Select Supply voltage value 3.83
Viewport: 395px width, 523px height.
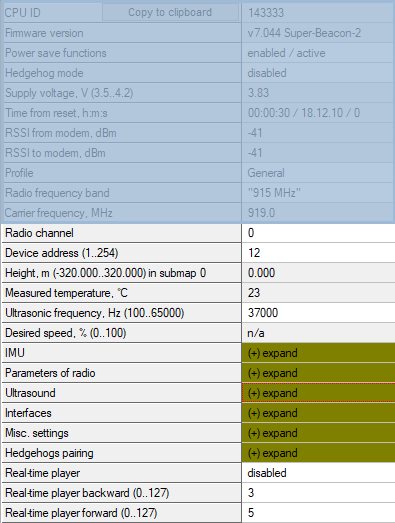pyautogui.click(x=318, y=93)
